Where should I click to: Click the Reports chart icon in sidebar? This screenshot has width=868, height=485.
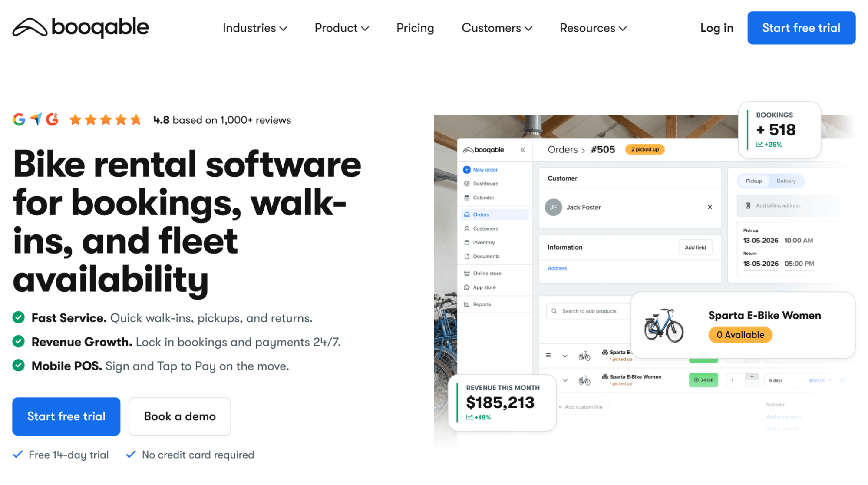[467, 304]
